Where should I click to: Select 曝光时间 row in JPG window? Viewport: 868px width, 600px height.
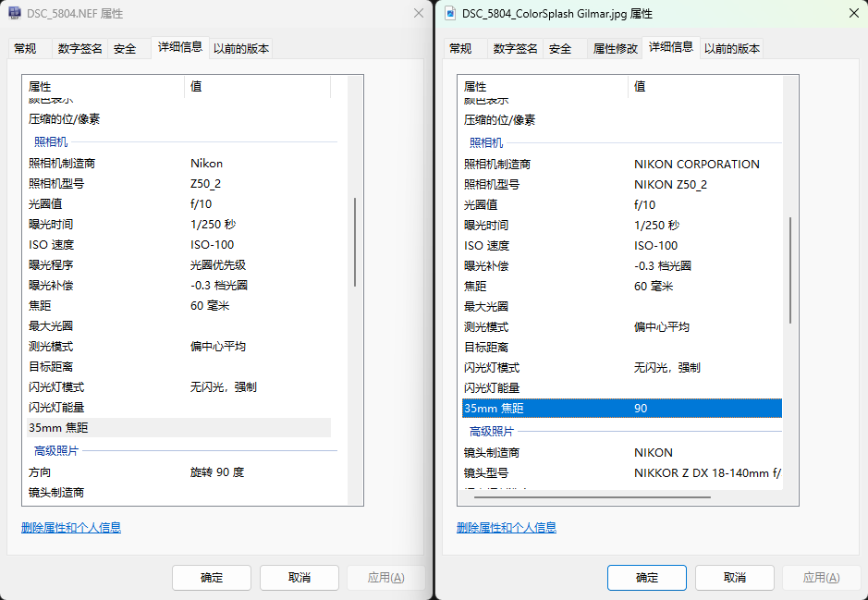coord(622,226)
